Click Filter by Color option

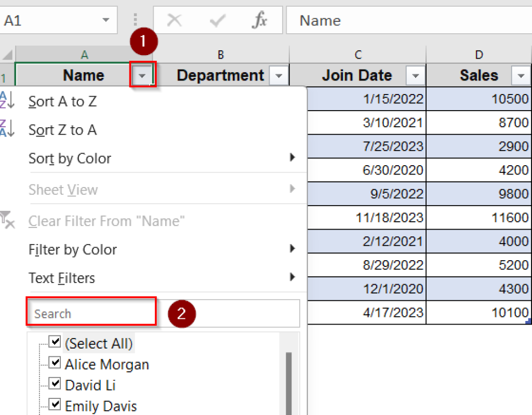(73, 249)
